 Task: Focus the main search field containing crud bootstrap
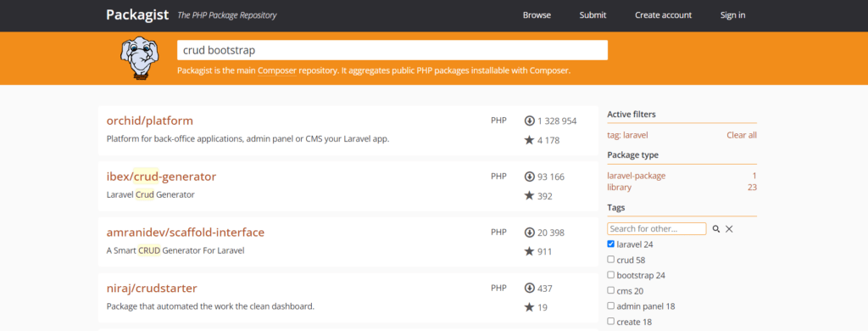point(392,50)
